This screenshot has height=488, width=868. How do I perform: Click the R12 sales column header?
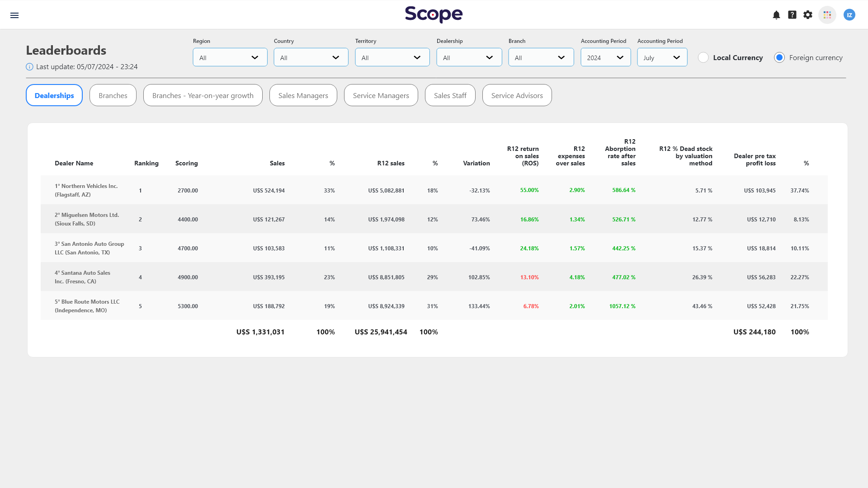coord(391,163)
